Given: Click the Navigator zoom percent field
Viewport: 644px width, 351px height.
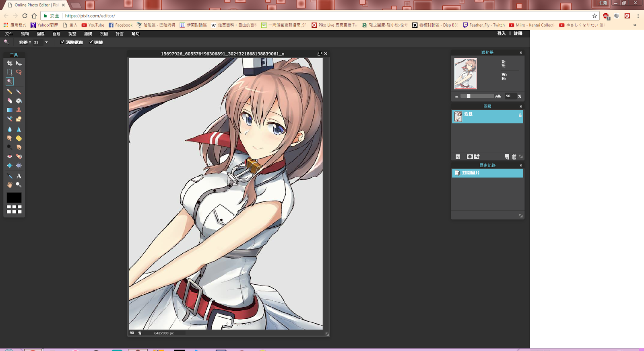Looking at the screenshot, I should tap(510, 96).
